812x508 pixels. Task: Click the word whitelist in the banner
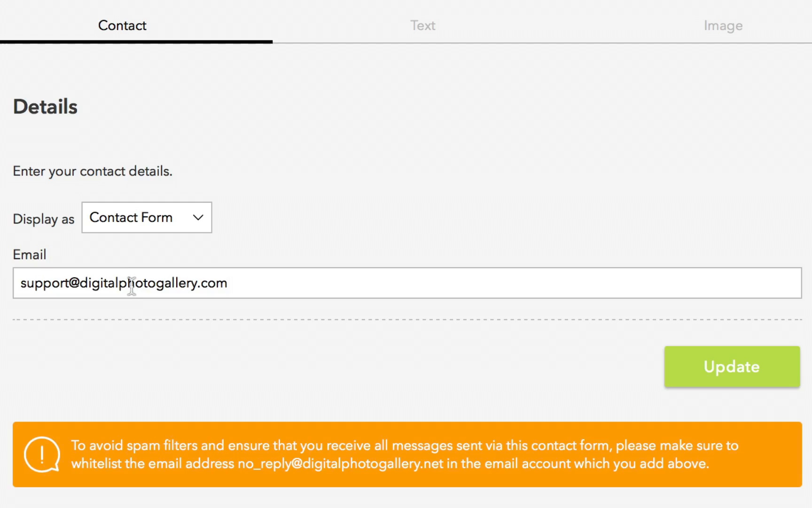click(96, 464)
